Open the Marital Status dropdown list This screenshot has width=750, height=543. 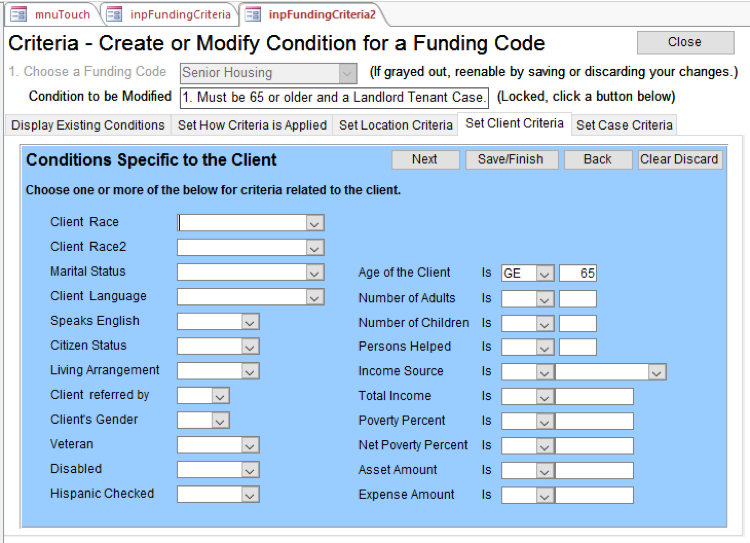coord(315,272)
